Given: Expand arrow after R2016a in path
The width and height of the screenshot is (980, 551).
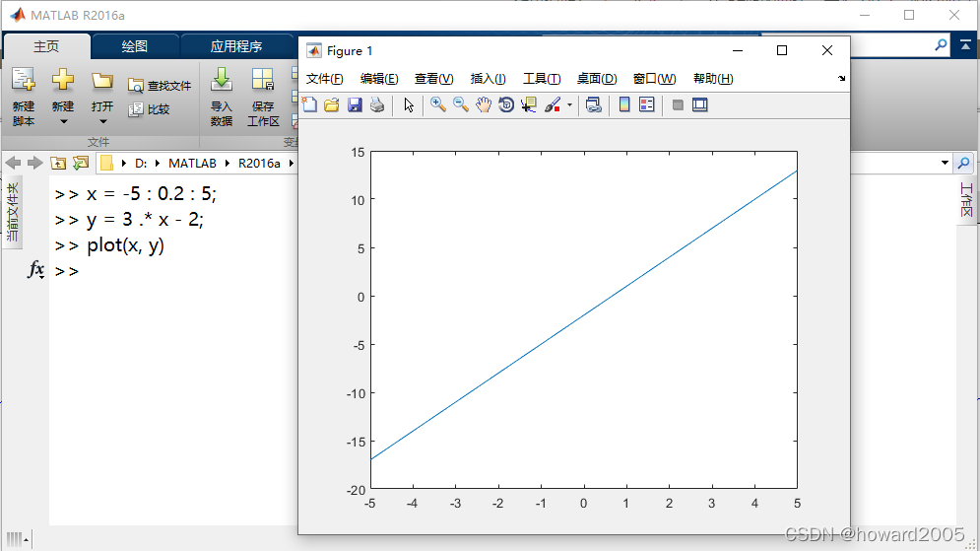Looking at the screenshot, I should [x=292, y=164].
